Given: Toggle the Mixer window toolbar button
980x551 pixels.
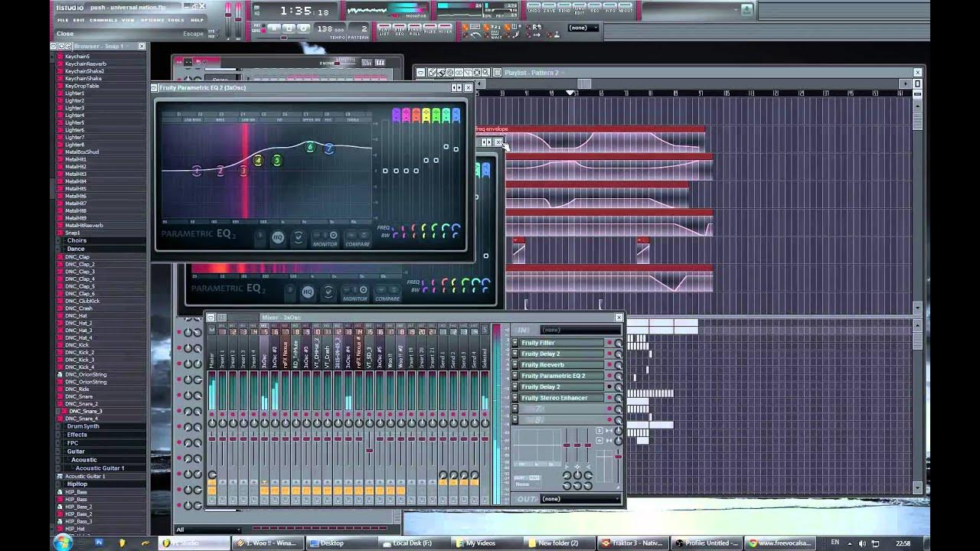Looking at the screenshot, I should 446,31.
